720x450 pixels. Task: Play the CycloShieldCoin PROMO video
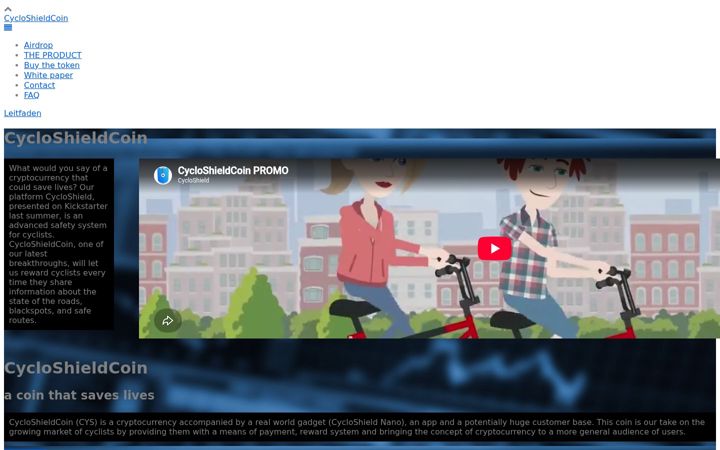495,248
